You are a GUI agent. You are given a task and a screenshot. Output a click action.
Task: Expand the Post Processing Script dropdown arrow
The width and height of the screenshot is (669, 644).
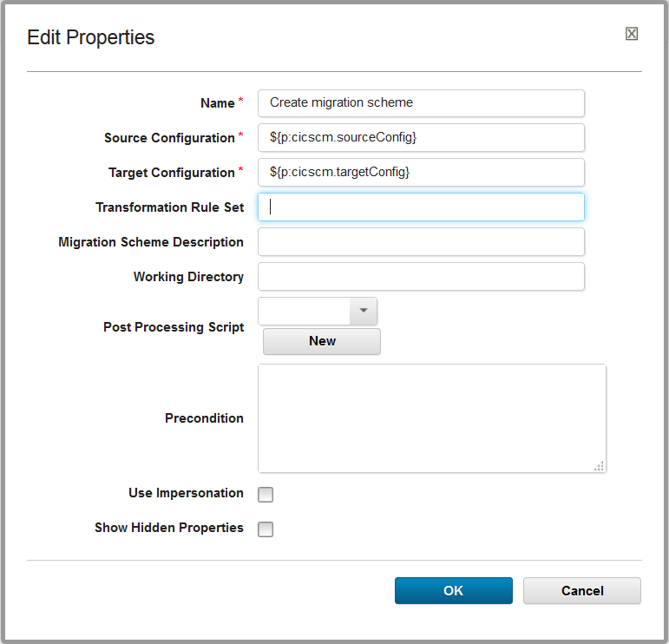click(x=363, y=311)
